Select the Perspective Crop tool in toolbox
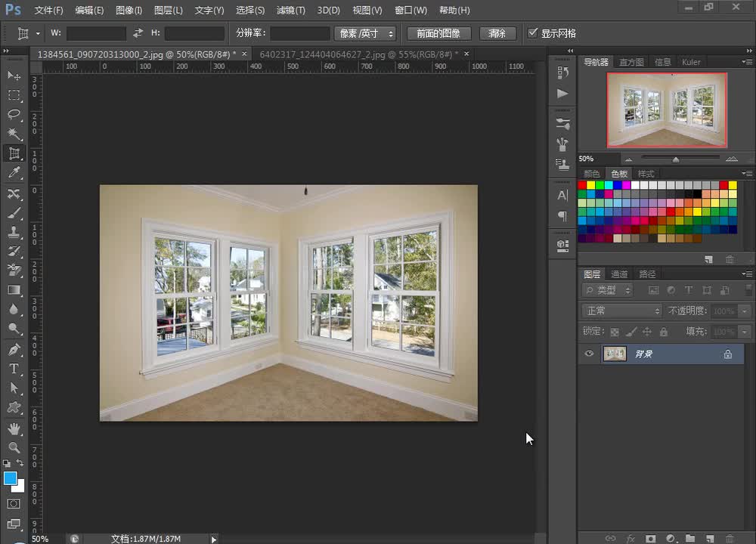The height and width of the screenshot is (544, 756). 14,153
